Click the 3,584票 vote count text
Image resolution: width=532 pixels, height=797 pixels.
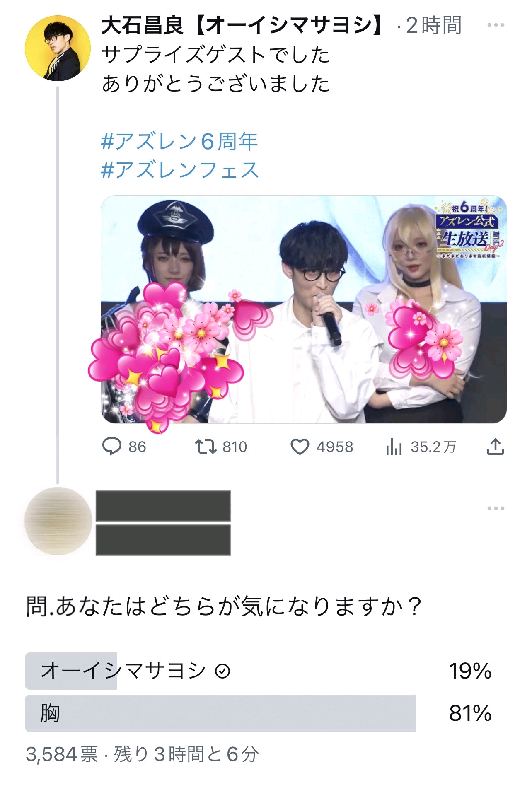tap(62, 754)
